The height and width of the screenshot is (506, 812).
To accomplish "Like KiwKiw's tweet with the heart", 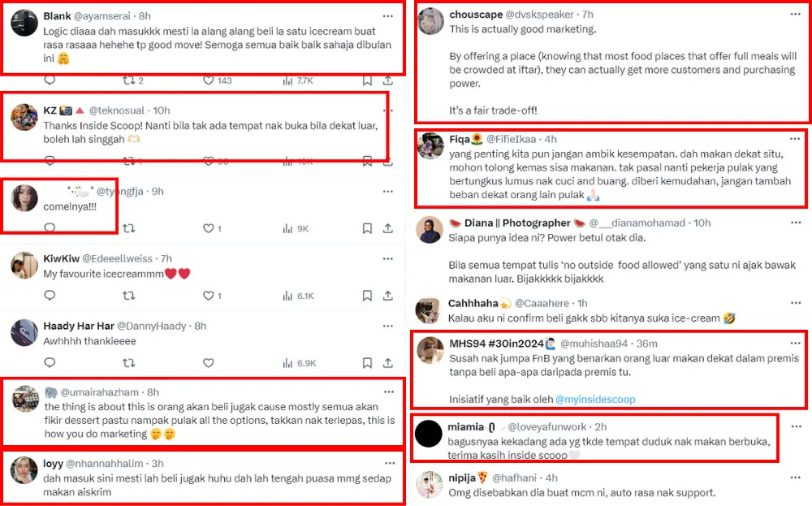I will (208, 296).
